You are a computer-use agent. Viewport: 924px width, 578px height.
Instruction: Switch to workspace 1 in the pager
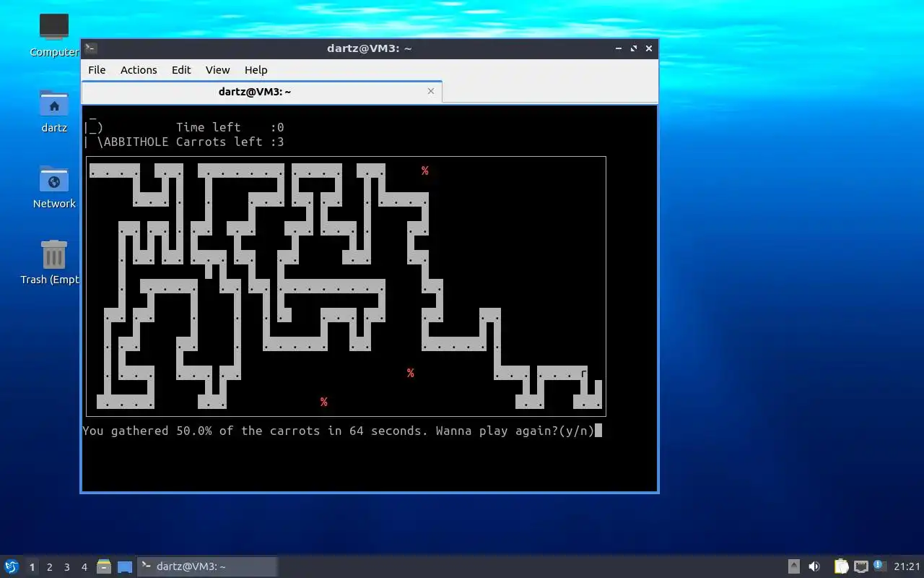[x=32, y=567]
